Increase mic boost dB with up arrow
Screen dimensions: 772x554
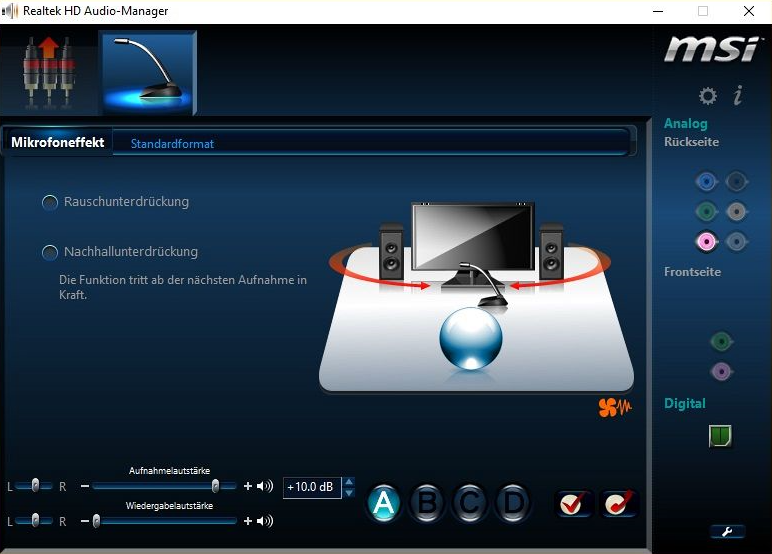(x=349, y=482)
